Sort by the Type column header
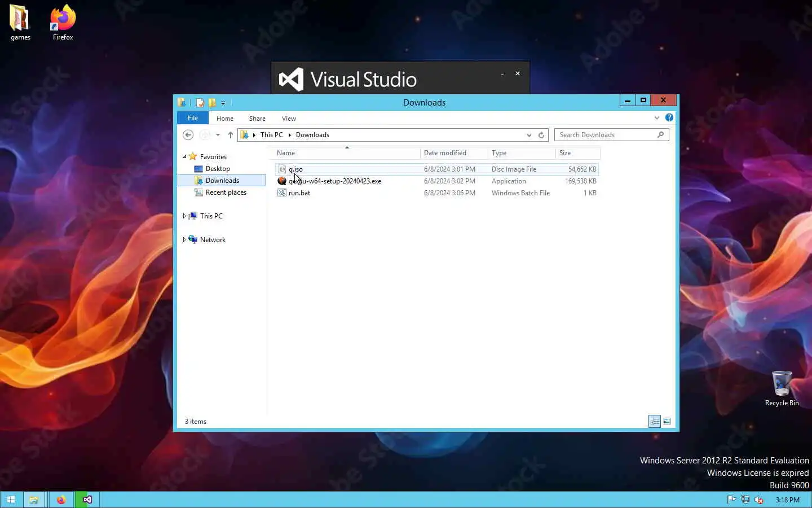Image resolution: width=812 pixels, height=508 pixels. [x=522, y=153]
